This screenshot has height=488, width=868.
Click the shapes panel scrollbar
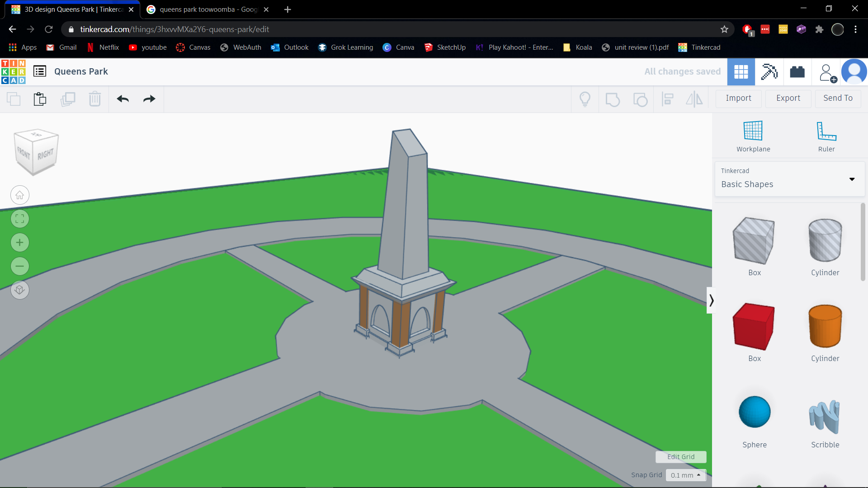pyautogui.click(x=863, y=242)
